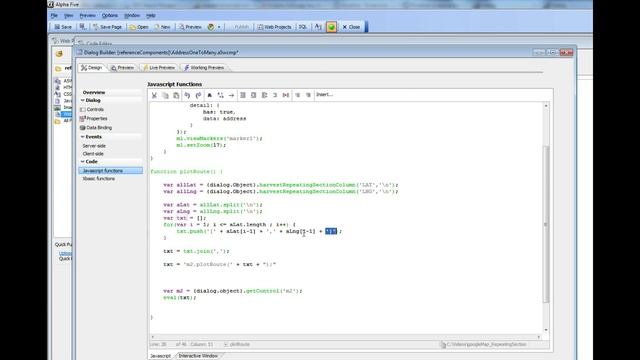Click the file path text in status bar
Viewport: 640px width, 360px height.
(486, 344)
